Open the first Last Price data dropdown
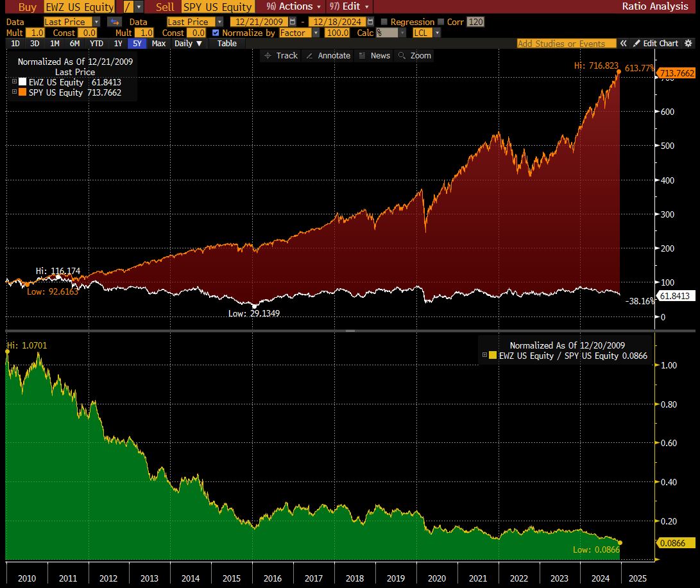Image resolution: width=700 pixels, height=588 pixels. (x=96, y=22)
